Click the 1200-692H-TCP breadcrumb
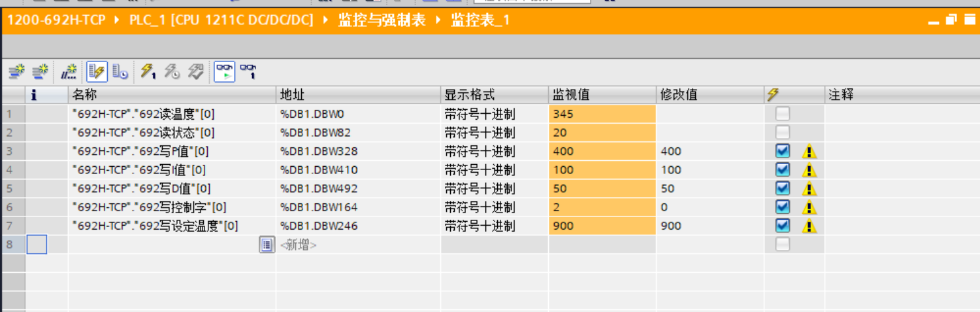 click(x=56, y=21)
